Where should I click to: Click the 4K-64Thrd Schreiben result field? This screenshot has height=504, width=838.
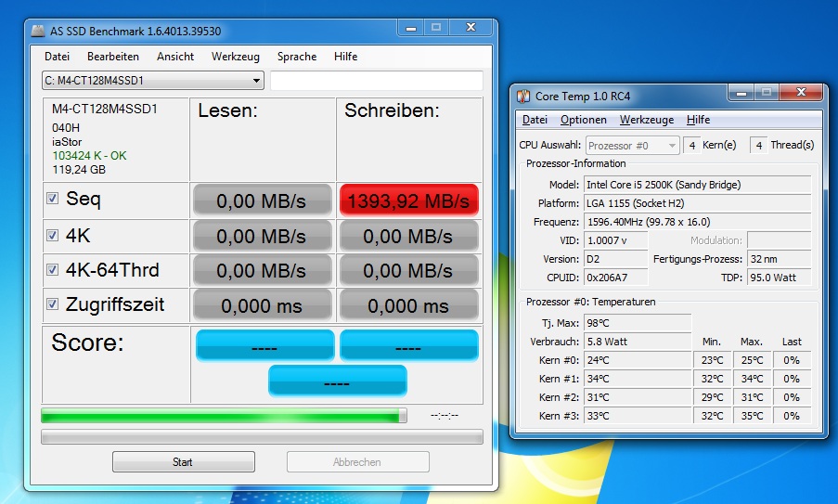(409, 270)
